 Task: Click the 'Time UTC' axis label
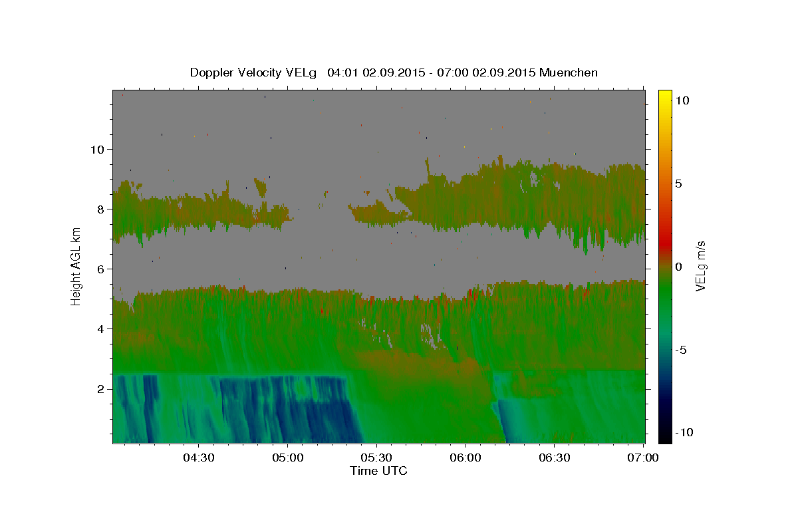click(378, 471)
